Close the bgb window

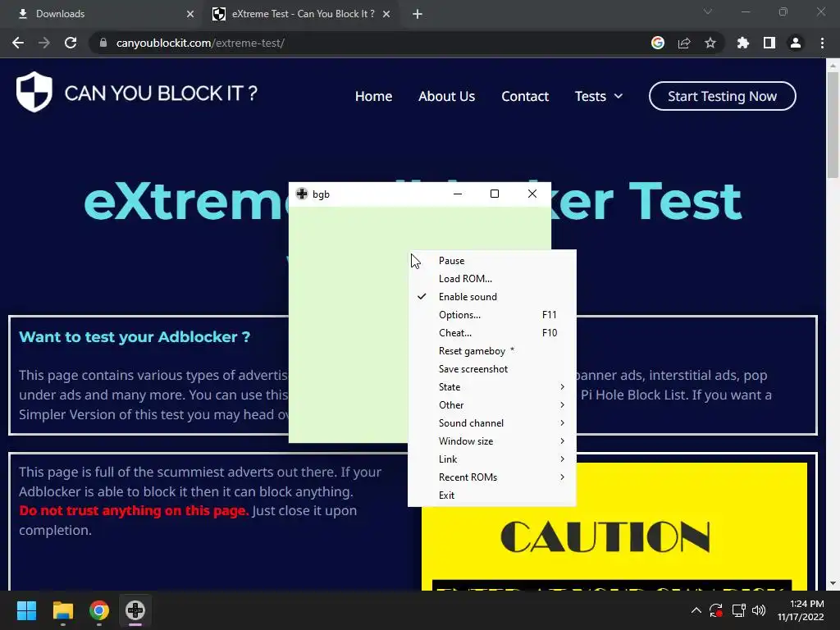[532, 194]
